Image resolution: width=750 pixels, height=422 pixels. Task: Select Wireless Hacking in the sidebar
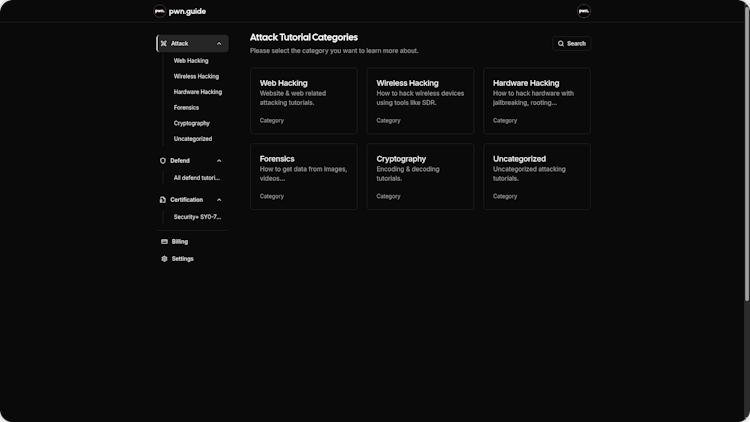[196, 76]
